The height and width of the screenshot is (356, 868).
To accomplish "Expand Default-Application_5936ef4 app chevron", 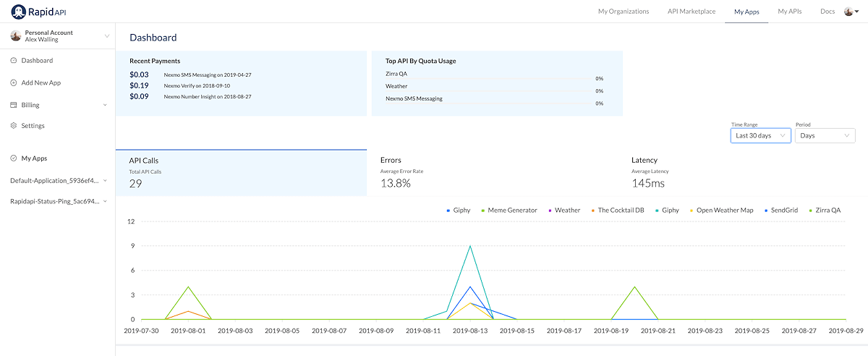I will [x=106, y=180].
